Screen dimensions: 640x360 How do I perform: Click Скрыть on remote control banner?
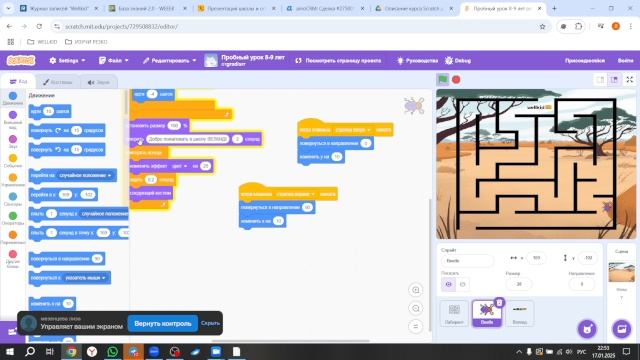[210, 323]
